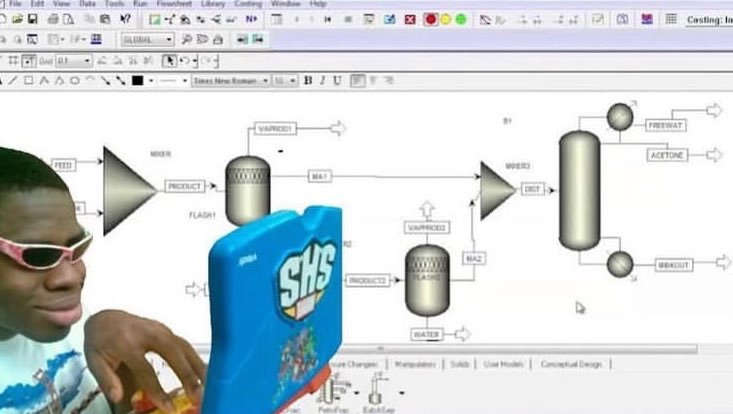
Task: Open a file with the folder icon
Action: coord(17,19)
